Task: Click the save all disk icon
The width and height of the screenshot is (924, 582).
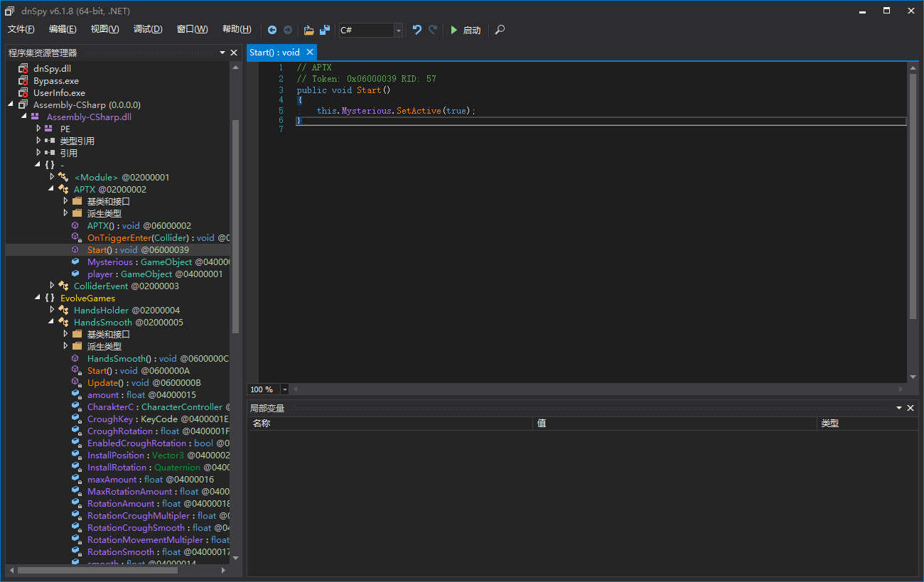Action: (325, 30)
